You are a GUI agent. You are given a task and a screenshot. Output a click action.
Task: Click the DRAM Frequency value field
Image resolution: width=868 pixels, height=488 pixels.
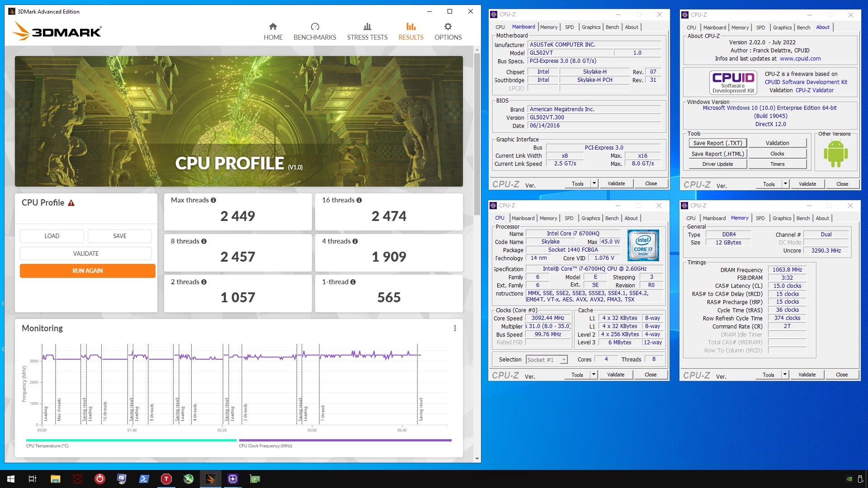pyautogui.click(x=787, y=270)
